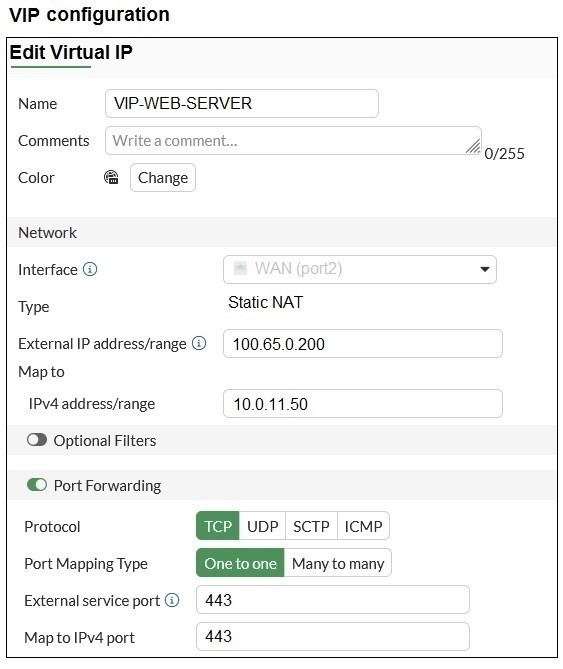Click the WAN port2 interface icon
563x669 pixels.
[240, 268]
